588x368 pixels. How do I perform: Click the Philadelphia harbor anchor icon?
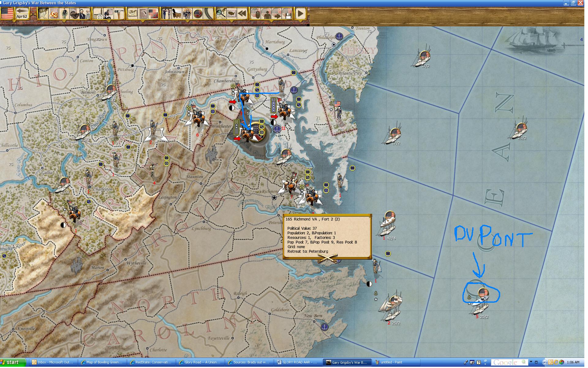click(339, 36)
